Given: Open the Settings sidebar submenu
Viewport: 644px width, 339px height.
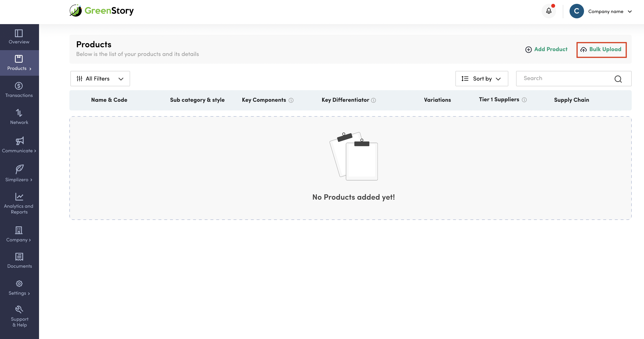Looking at the screenshot, I should pos(19,288).
